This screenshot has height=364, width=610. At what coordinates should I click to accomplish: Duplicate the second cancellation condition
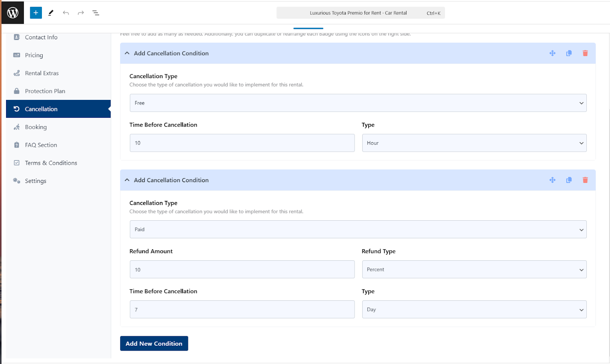tap(569, 180)
